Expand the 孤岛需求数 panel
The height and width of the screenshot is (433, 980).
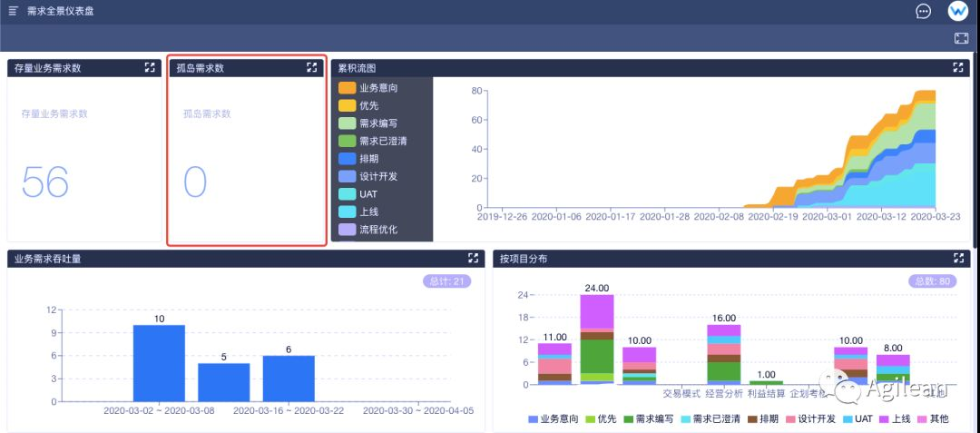312,67
